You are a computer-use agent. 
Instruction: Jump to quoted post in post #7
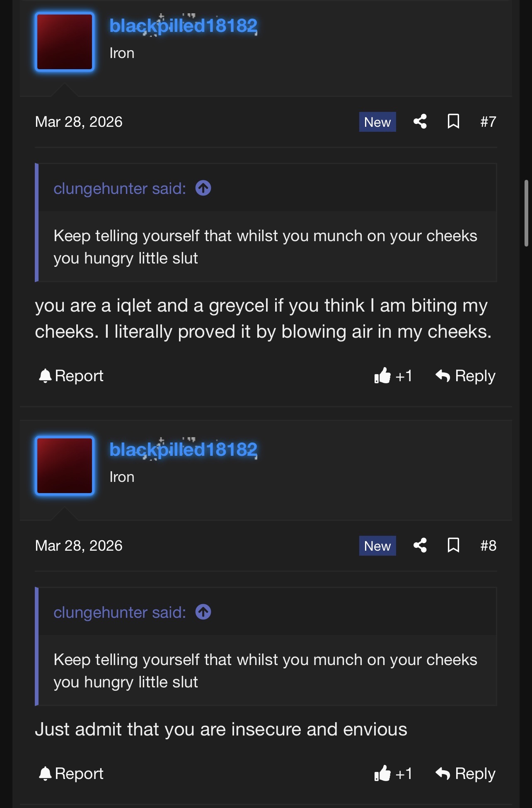click(x=203, y=188)
